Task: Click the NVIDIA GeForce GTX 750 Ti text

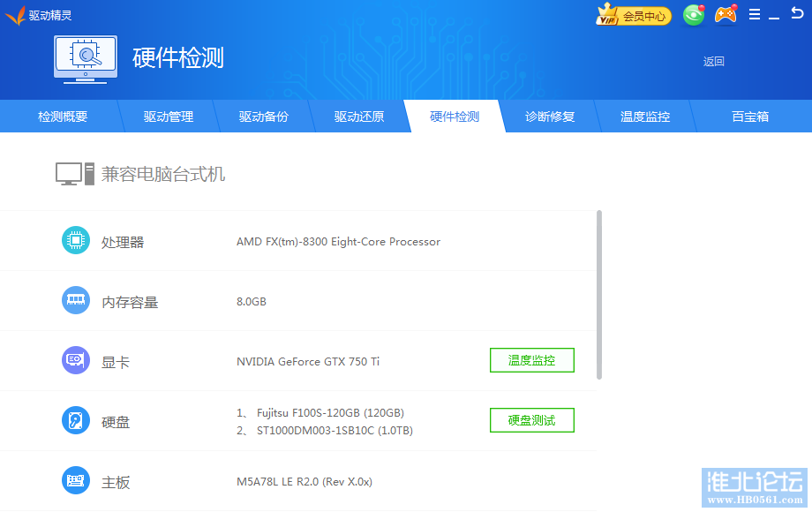Action: click(x=308, y=361)
